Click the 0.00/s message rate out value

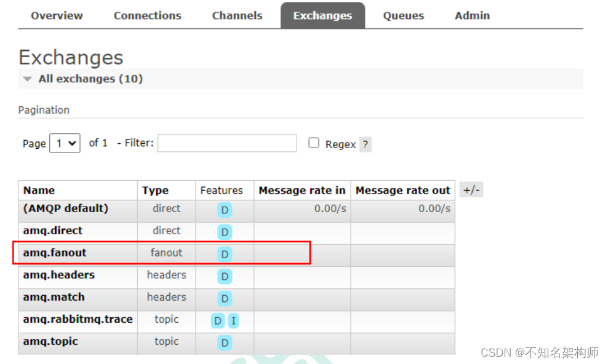pyautogui.click(x=434, y=208)
